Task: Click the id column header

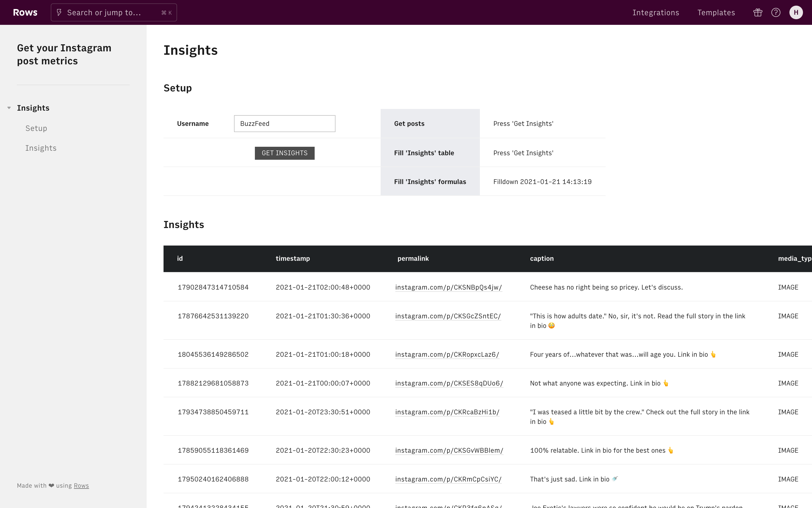Action: [180, 258]
